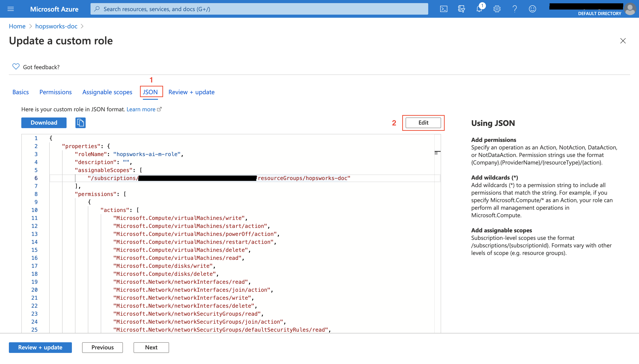Viewport: 639px width, 364px height.
Task: Navigate to hopsworks-doc breadcrumb
Action: [x=56, y=26]
